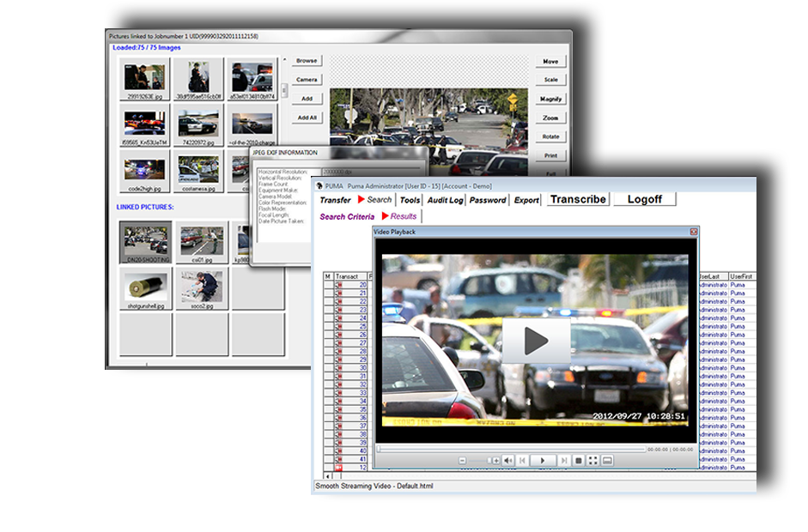The width and height of the screenshot is (808, 532).
Task: Select transaction number 33 in results
Action: [x=362, y=393]
